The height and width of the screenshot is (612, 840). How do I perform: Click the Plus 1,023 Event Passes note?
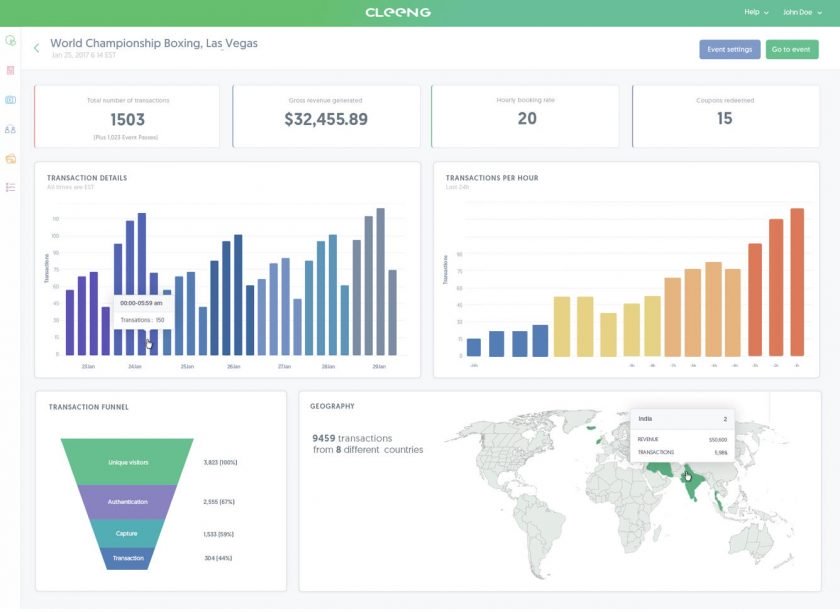click(126, 137)
